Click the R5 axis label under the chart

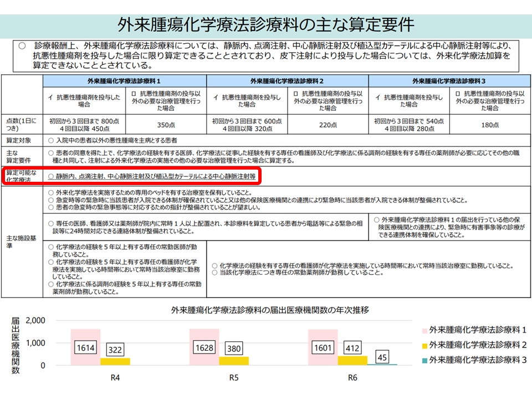click(234, 378)
